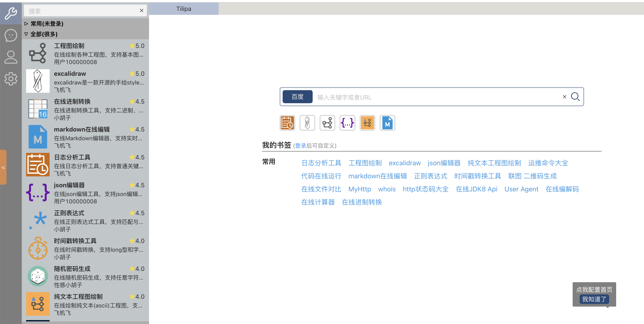Image resolution: width=644 pixels, height=324 pixels.
Task: Open the 运维命令大全 bookmark link
Action: 548,163
